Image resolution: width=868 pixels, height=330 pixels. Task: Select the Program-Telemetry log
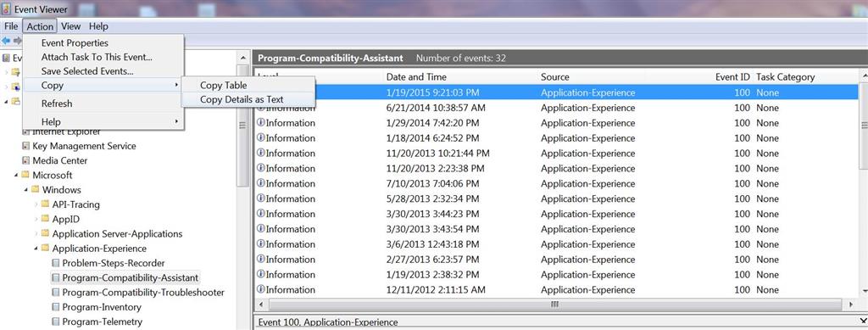coord(102,322)
